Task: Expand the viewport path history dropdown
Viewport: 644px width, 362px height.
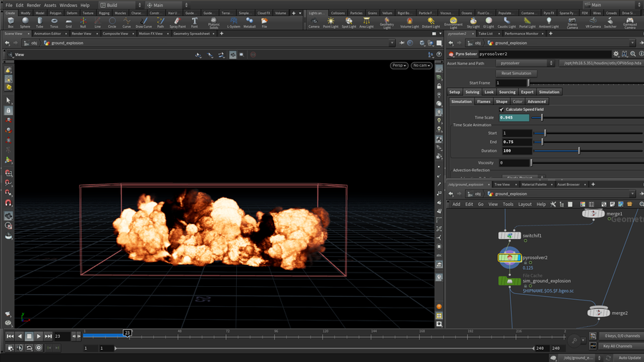Action: (392, 43)
